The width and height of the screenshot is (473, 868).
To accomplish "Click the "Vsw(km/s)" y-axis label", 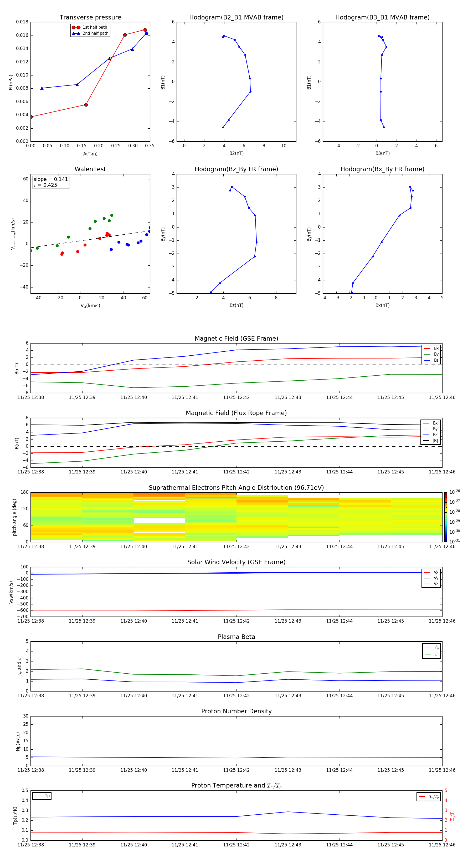I will (x=11, y=592).
